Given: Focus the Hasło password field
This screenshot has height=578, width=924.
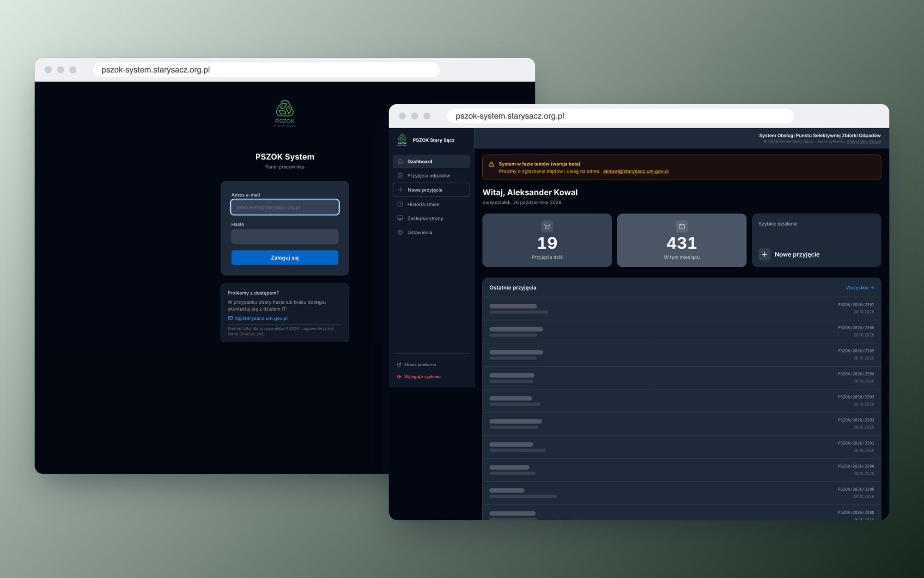Looking at the screenshot, I should 285,236.
